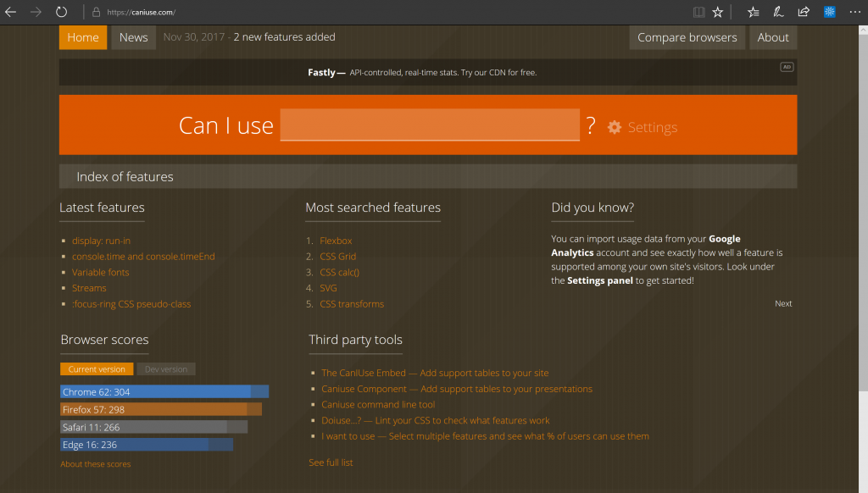Screen dimensions: 868x493
Task: Open The CanIUse Embed tool link
Action: (x=435, y=373)
